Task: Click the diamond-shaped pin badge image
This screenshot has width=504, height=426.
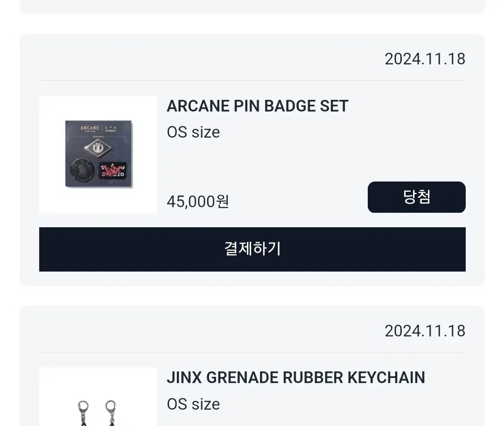Action: 98,148
